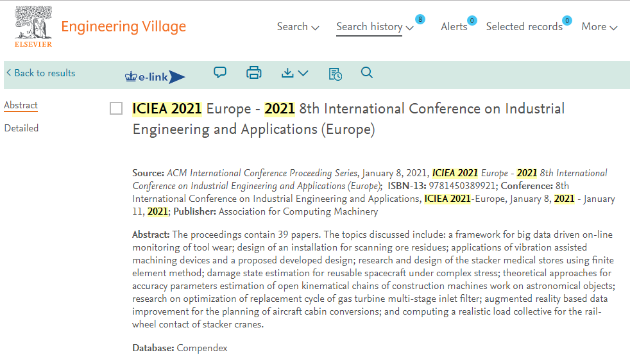Open the e-link full text icon
630x364 pixels.
155,76
